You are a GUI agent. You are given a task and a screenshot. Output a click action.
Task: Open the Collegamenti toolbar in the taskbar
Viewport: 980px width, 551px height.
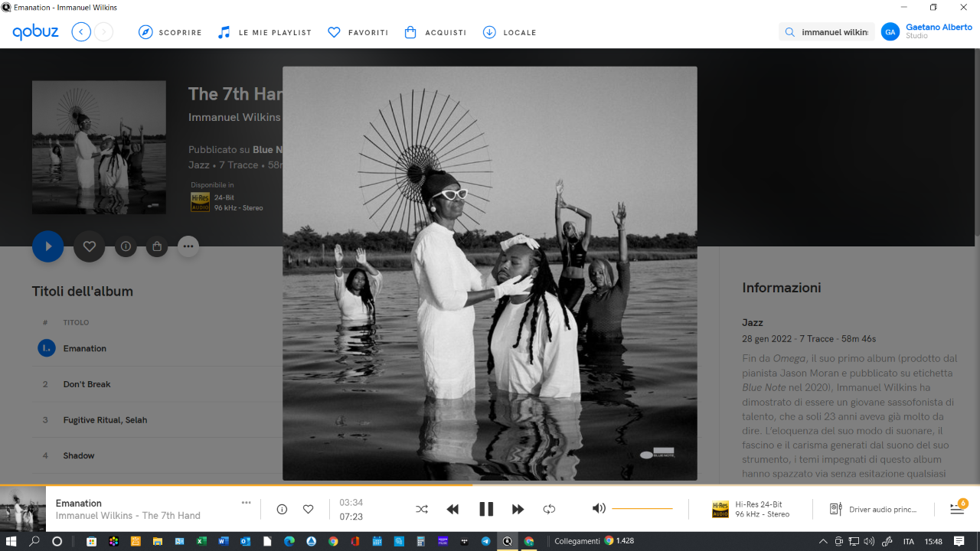tap(577, 541)
